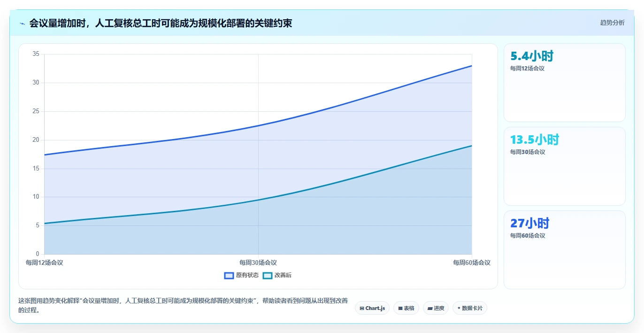This screenshot has height=333, width=644.
Task: Click the 原有状态 line endpoint at 每周60场会议
Action: tap(472, 66)
